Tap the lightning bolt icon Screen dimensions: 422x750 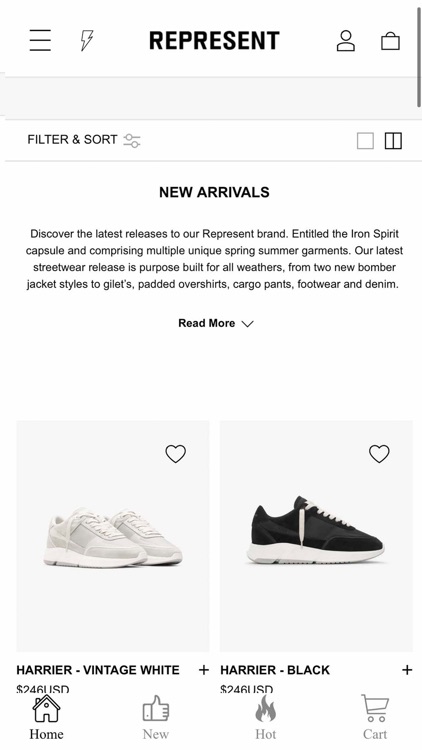pyautogui.click(x=87, y=40)
